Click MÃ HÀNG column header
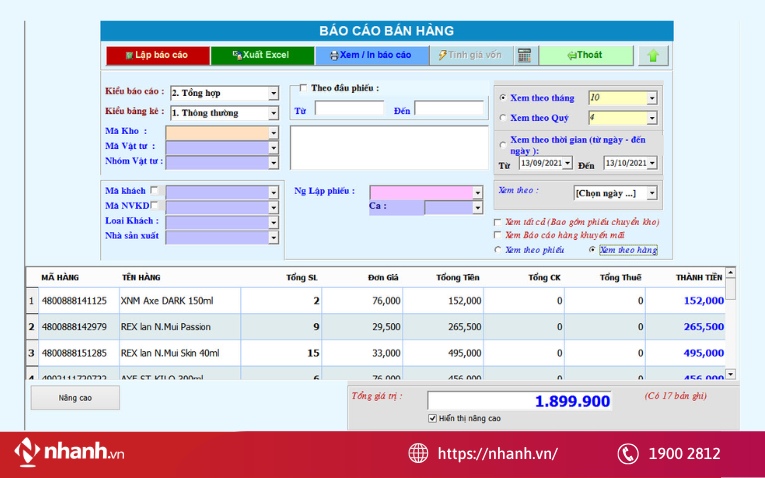Screen dimensions: 765x478 point(60,278)
